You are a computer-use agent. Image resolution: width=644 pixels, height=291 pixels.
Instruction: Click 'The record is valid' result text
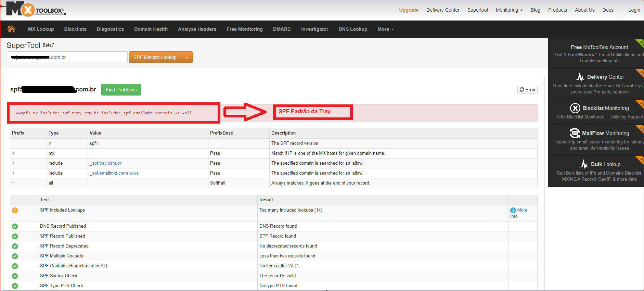[x=277, y=276]
